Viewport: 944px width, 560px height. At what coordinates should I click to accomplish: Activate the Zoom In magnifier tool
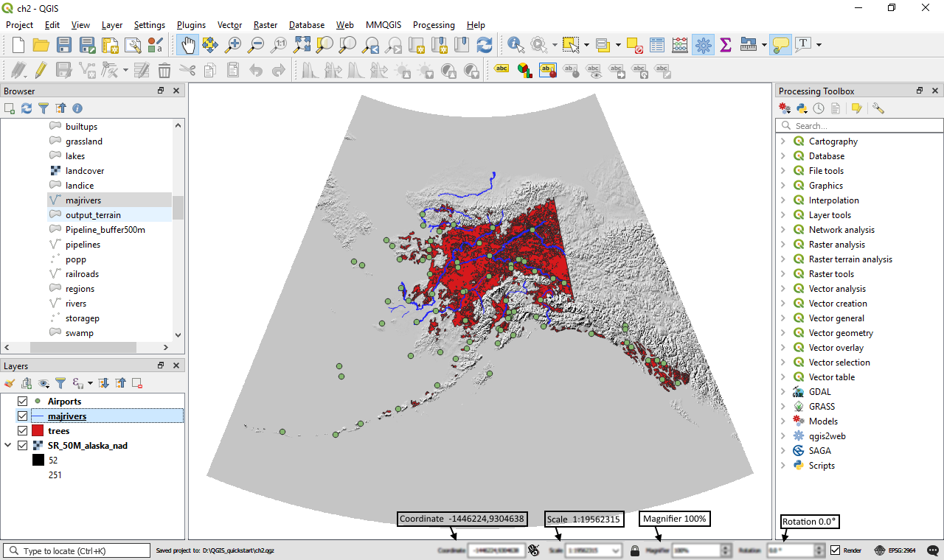(x=233, y=45)
